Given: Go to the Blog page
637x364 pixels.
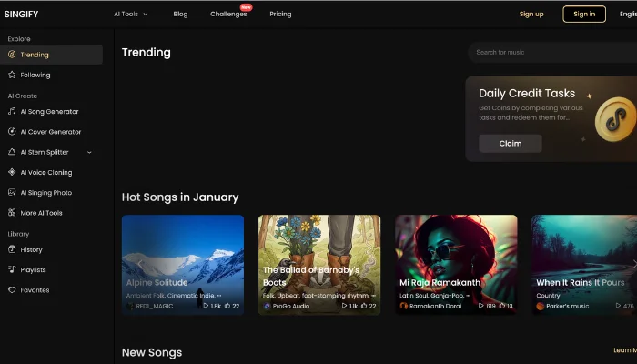Looking at the screenshot, I should (180, 14).
